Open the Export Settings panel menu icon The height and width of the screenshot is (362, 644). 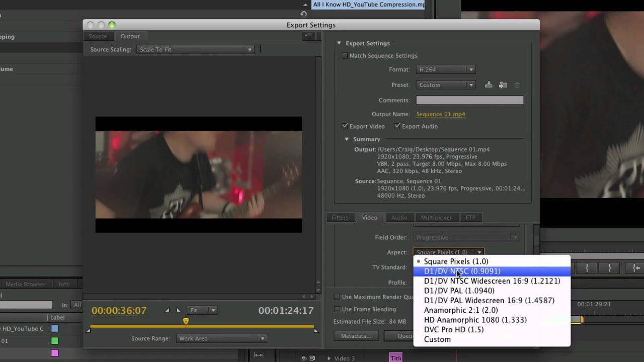click(308, 36)
